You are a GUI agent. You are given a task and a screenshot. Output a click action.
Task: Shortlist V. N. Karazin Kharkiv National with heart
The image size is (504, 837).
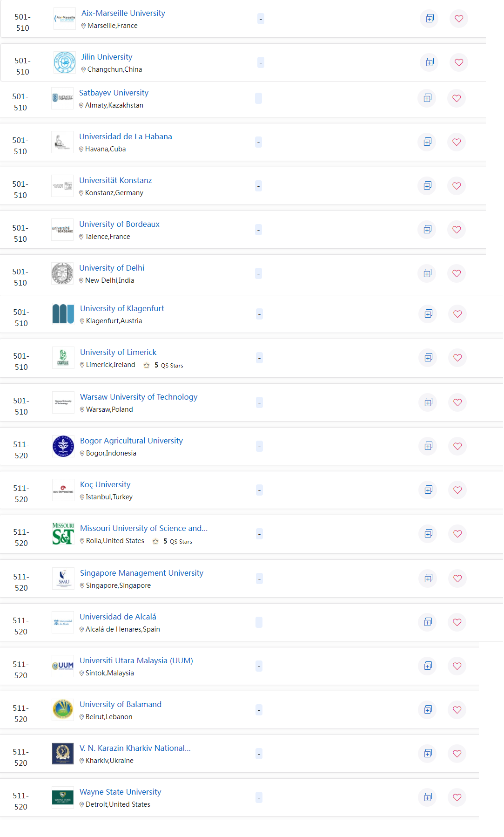point(457,754)
